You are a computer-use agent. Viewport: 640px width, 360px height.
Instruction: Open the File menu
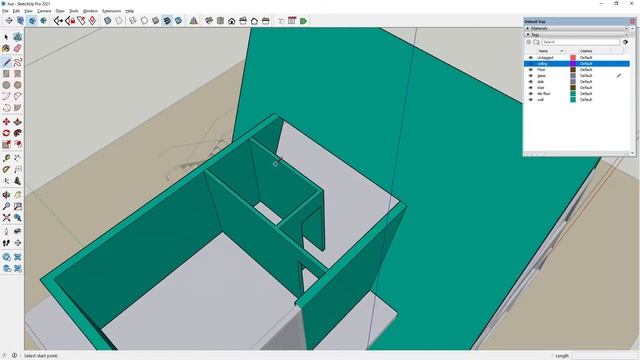click(x=5, y=11)
